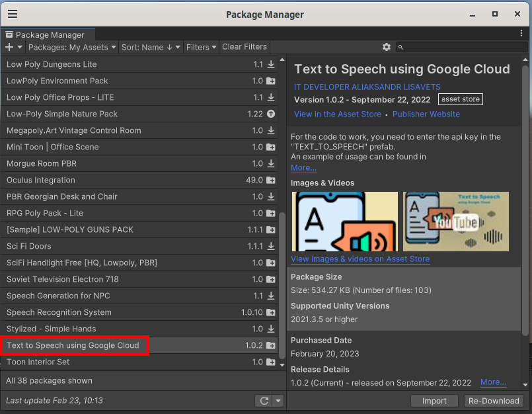Click import icon beside Oculus Integration
Image resolution: width=532 pixels, height=414 pixels.
(271, 181)
